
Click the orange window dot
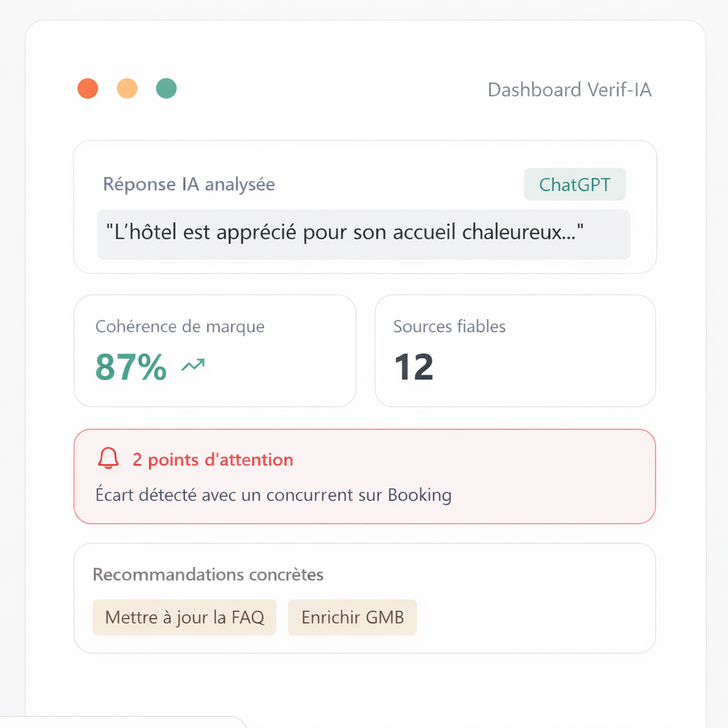(127, 89)
